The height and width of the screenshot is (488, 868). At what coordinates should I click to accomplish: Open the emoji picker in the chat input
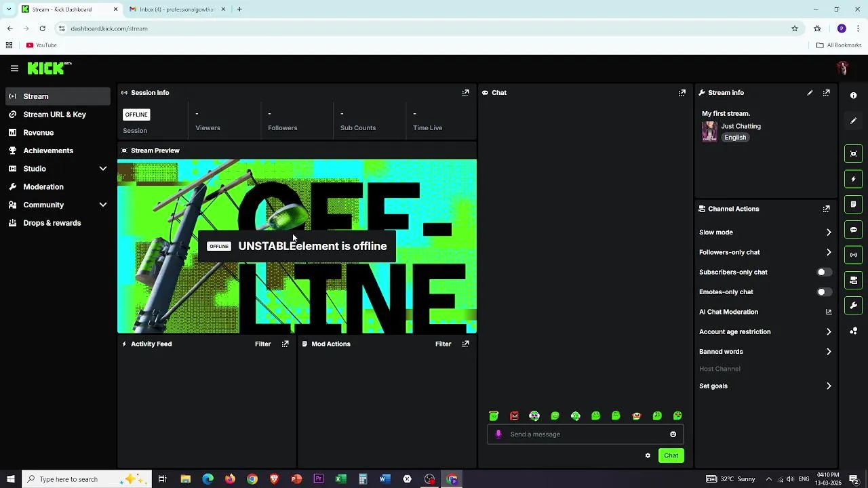coord(673,434)
